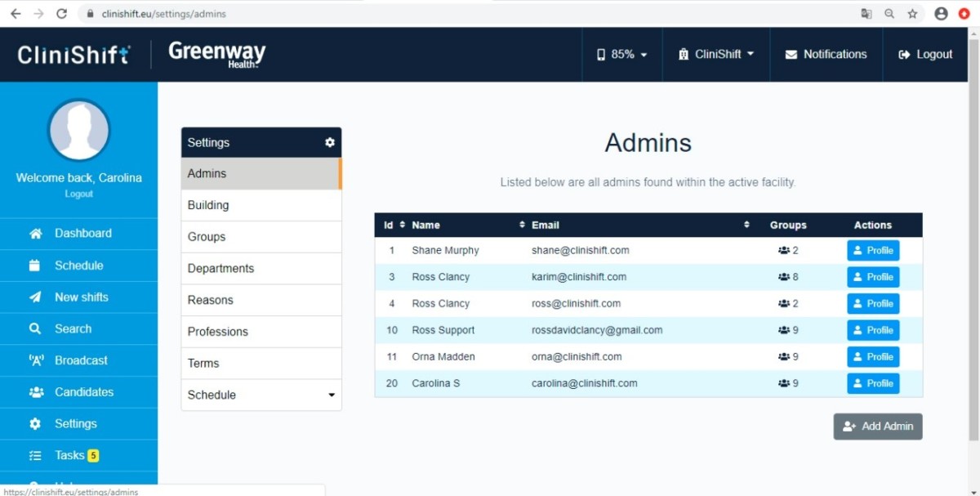Click the groups icon in Shane Murphy's row
This screenshot has width=980, height=496.
coord(784,251)
